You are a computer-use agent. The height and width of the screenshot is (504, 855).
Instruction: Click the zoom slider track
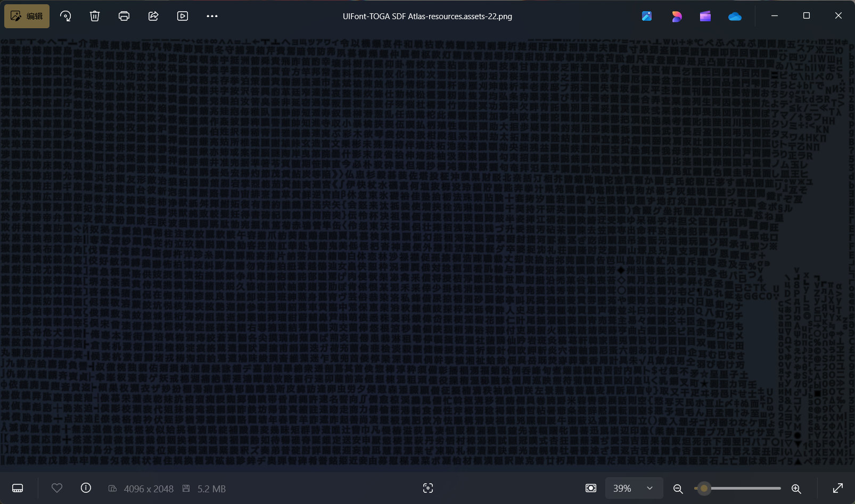pos(745,488)
